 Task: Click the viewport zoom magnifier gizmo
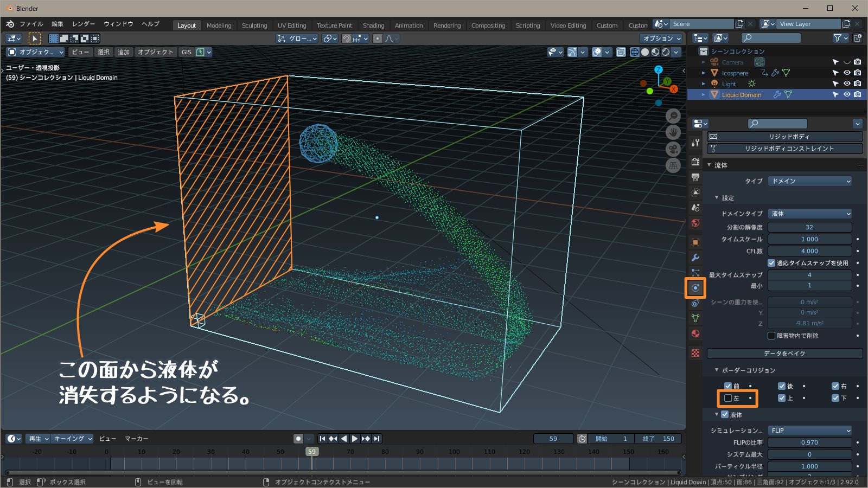673,115
